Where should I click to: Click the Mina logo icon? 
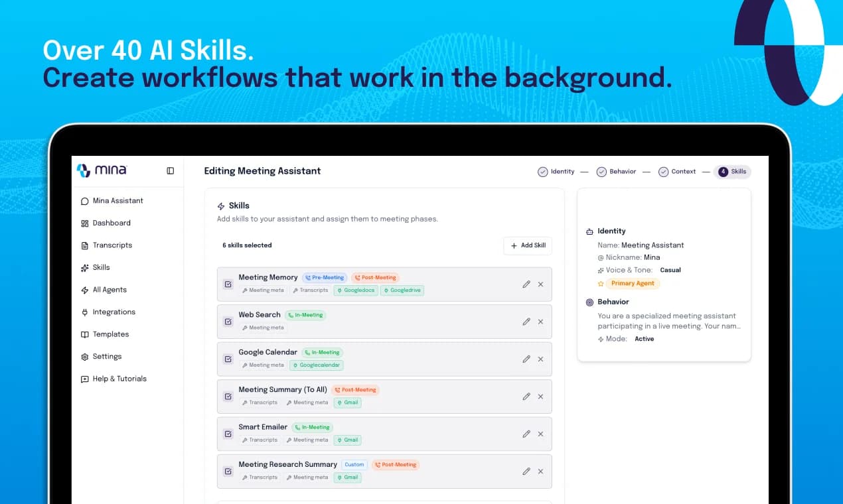coord(84,171)
